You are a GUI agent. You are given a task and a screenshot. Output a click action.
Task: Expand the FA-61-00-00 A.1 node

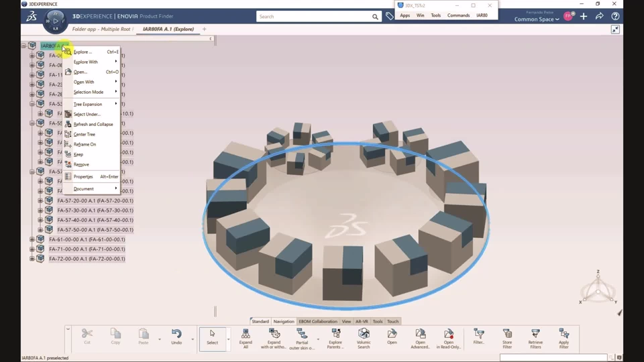coord(32,239)
